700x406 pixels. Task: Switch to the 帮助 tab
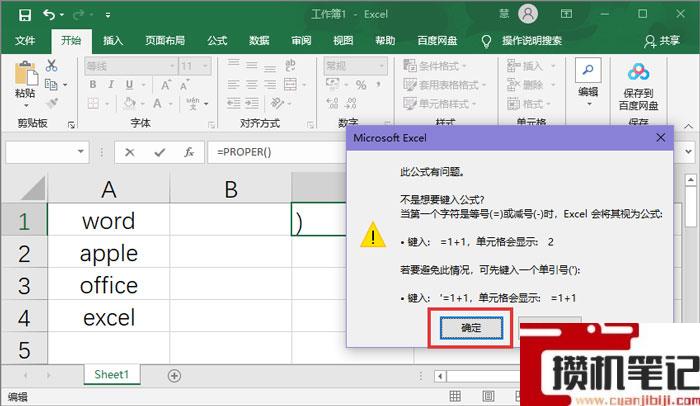(x=385, y=41)
